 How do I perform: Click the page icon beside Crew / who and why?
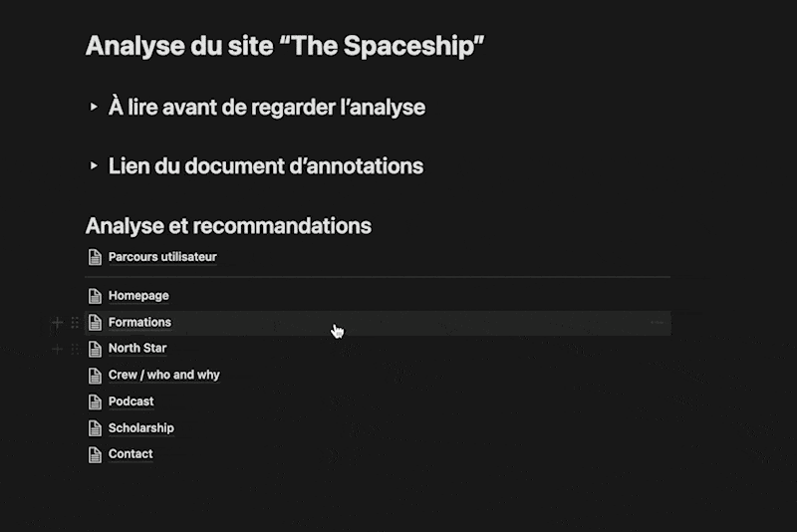coord(95,376)
